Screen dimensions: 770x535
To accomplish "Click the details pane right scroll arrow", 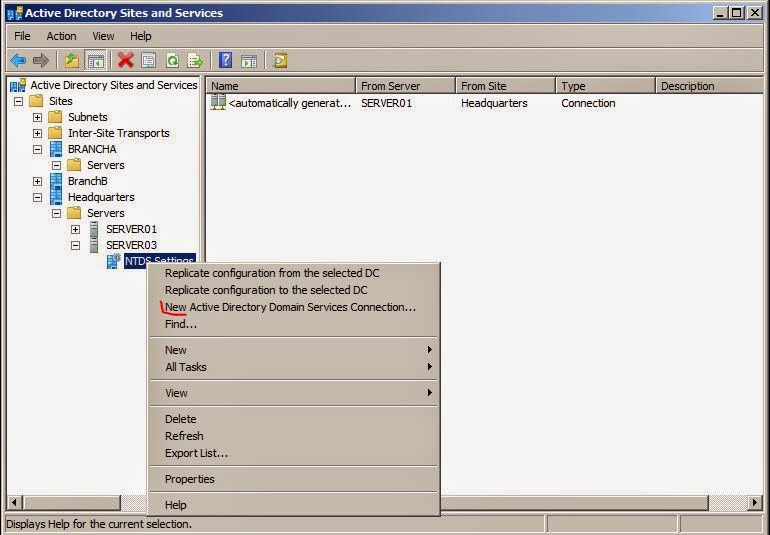I will point(755,503).
